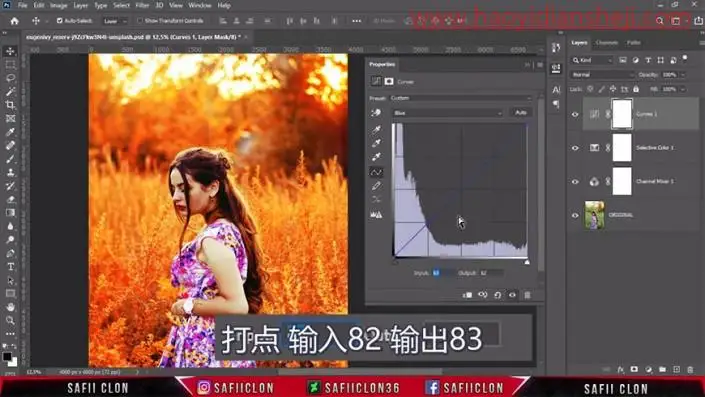Screen dimensions: 705x397
Task: Open the layer blending mode dropdown
Action: point(602,75)
